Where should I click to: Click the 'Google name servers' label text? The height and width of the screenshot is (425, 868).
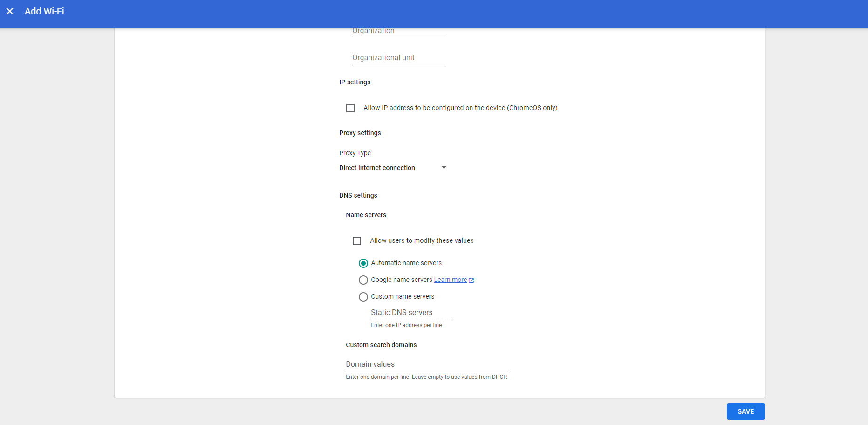(x=401, y=280)
